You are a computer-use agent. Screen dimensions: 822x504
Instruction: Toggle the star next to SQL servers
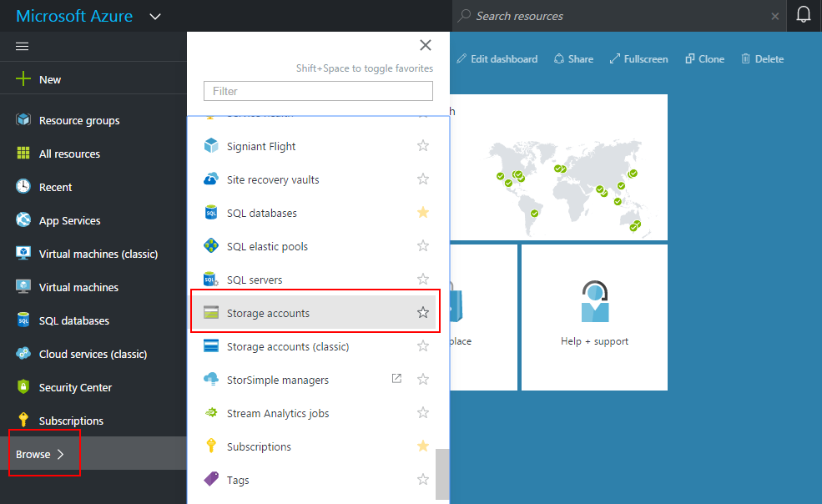422,279
